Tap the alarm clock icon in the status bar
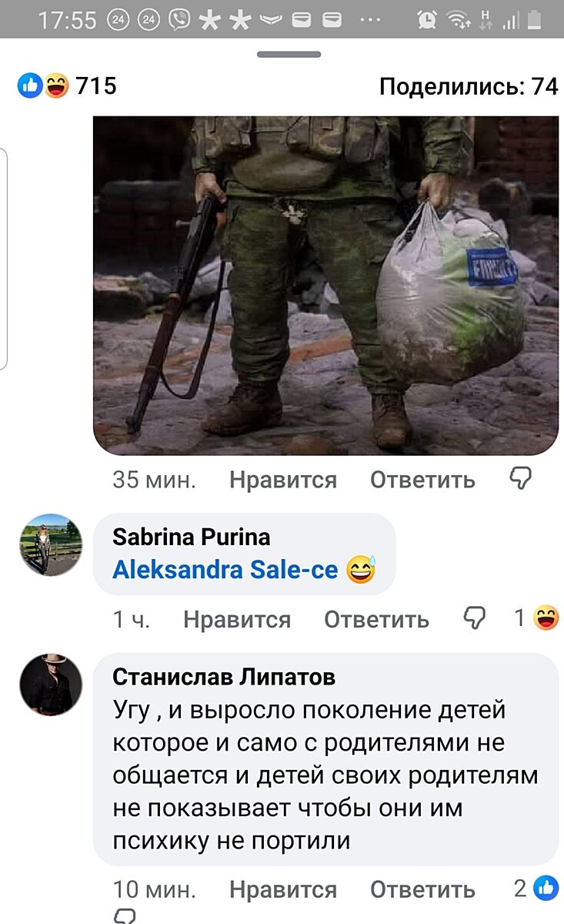Viewport: 564px width, 924px height. tap(427, 20)
